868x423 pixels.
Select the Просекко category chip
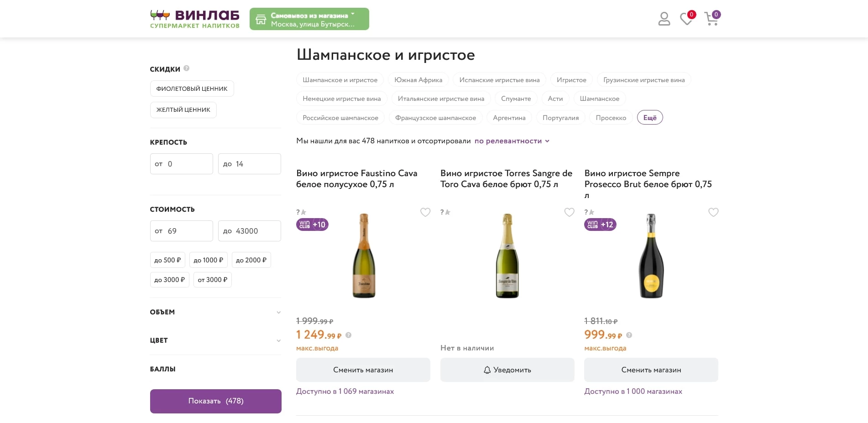tap(611, 118)
